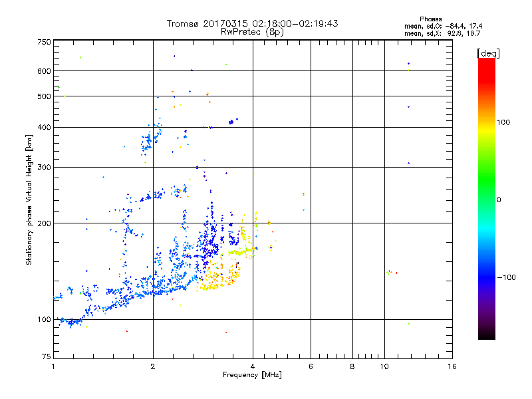Click the plot title 'Tromsø 20170315 02:18:00-02:19:43'
This screenshot has width=532, height=399.
[x=252, y=23]
